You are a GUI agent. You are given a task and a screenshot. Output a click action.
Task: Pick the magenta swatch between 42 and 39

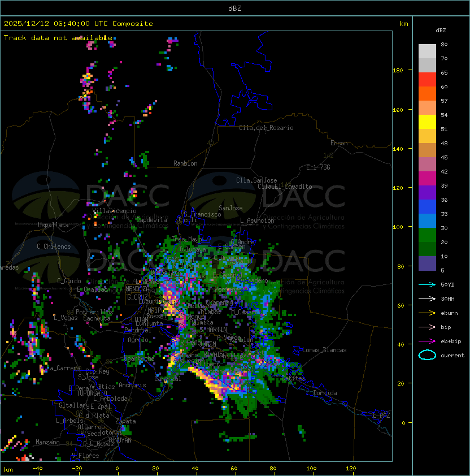(x=427, y=178)
